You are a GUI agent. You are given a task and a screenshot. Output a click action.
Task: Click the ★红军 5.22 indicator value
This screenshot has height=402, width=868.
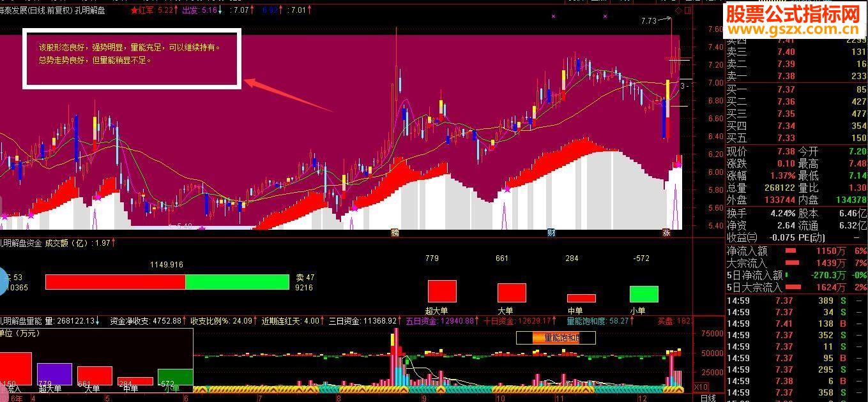pos(153,10)
